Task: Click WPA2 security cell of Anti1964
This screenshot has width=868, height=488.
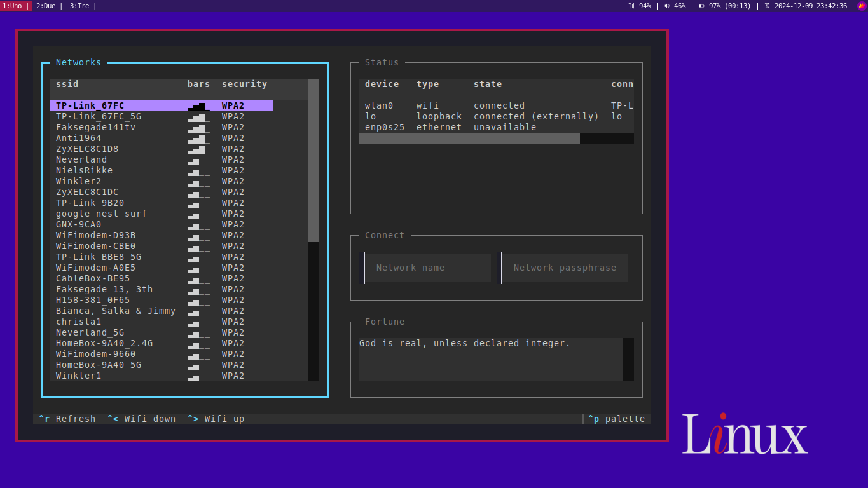Action: [x=233, y=138]
